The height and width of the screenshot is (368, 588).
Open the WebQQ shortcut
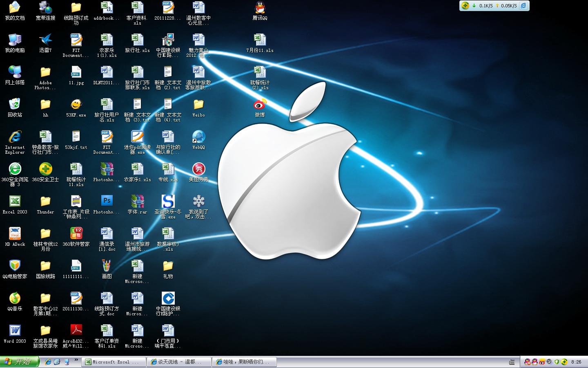click(x=198, y=140)
